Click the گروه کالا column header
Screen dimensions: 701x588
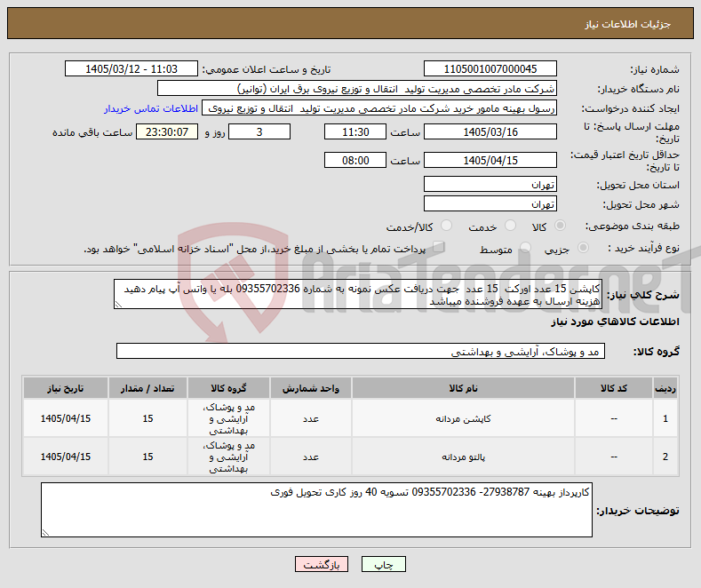228,388
